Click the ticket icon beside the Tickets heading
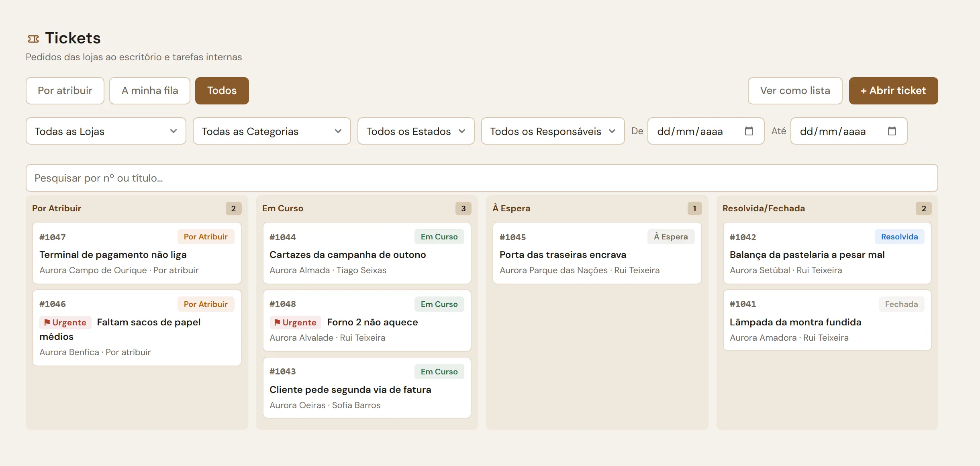 (x=33, y=39)
